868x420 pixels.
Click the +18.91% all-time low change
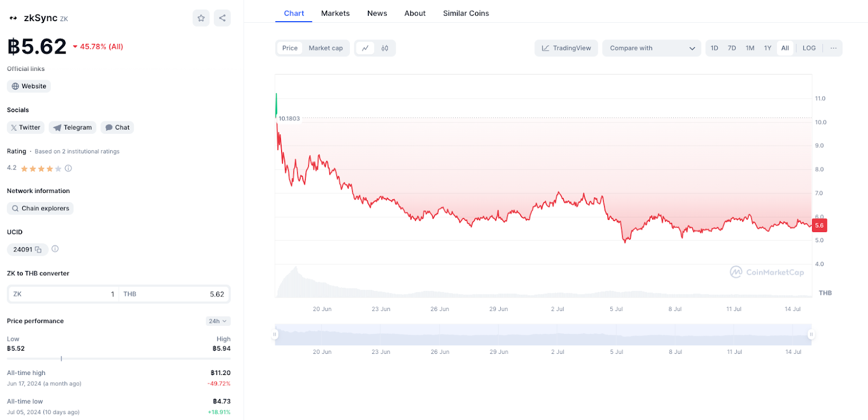tap(219, 412)
